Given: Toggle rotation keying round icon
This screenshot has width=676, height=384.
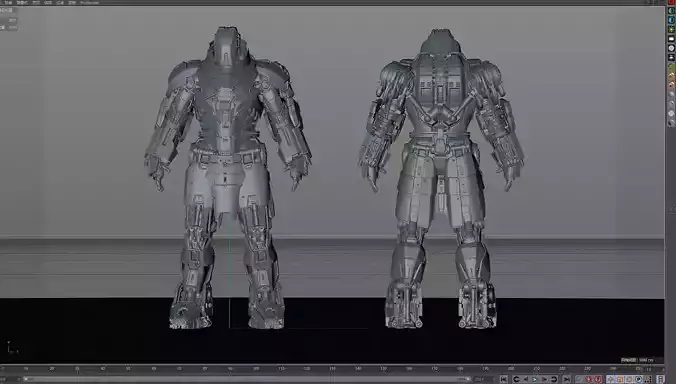Looking at the screenshot, I should 629,379.
